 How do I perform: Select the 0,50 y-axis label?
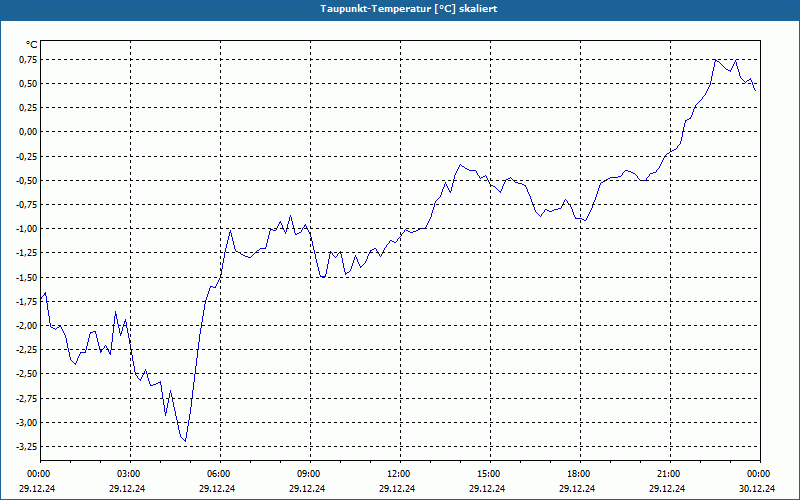click(29, 84)
